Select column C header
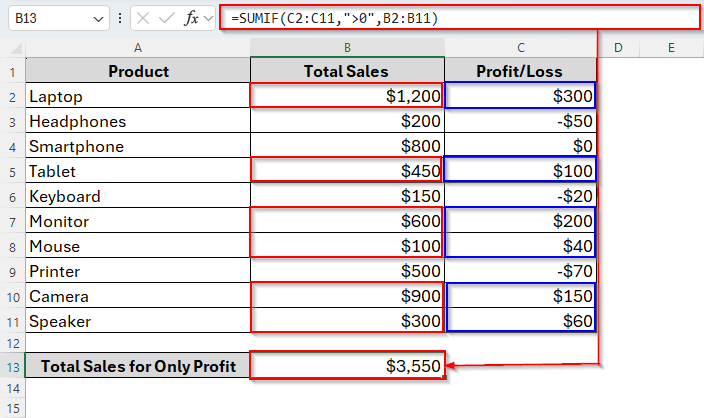Image resolution: width=704 pixels, height=418 pixels. (x=521, y=47)
